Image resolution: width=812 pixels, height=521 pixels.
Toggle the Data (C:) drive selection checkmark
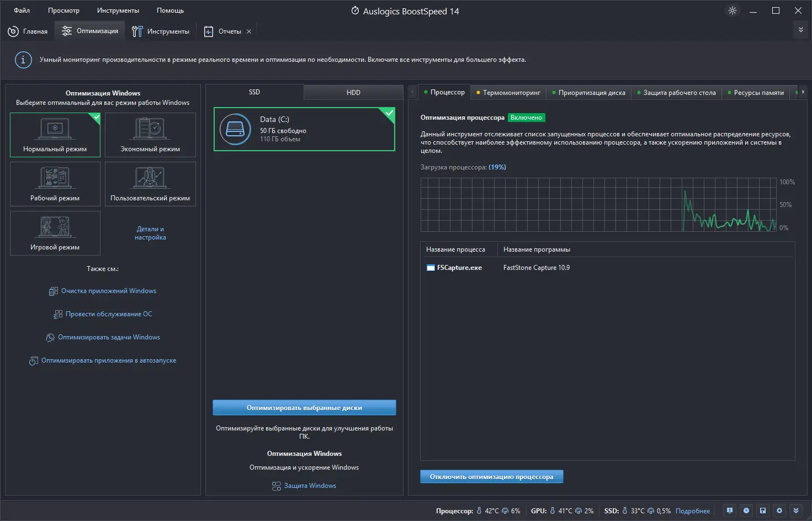(389, 113)
